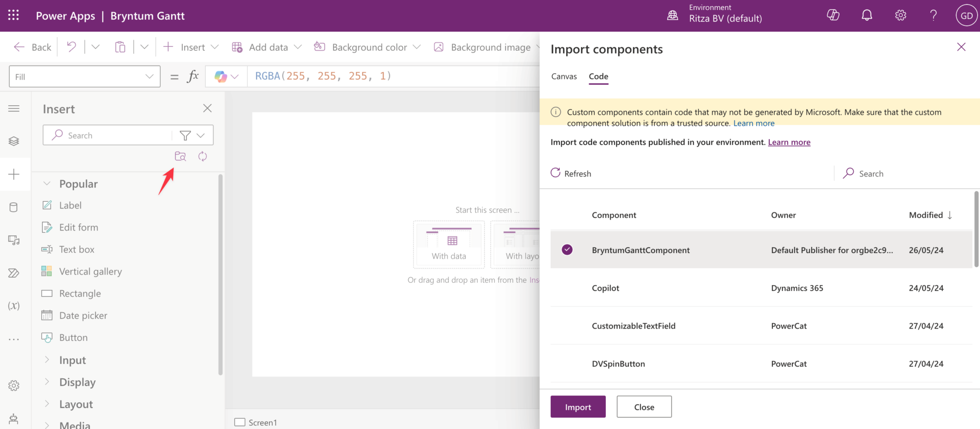Open the Copilot formula dropdown
This screenshot has height=429, width=980.
(x=226, y=77)
